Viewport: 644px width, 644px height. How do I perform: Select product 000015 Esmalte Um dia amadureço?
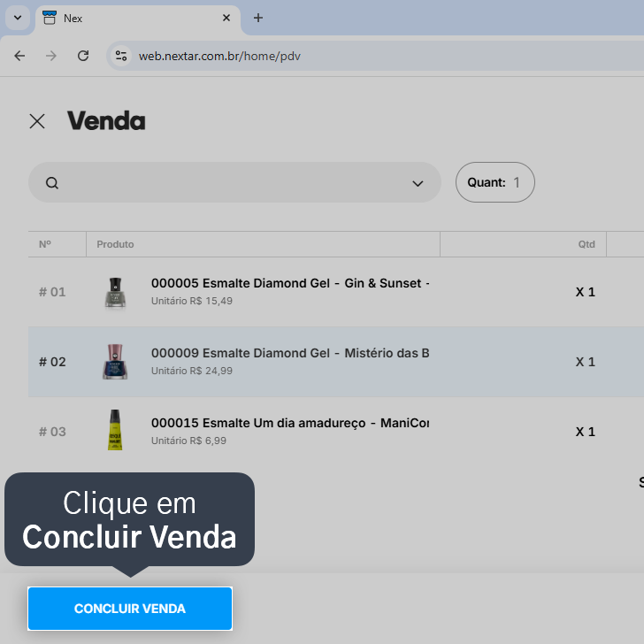[x=290, y=423]
